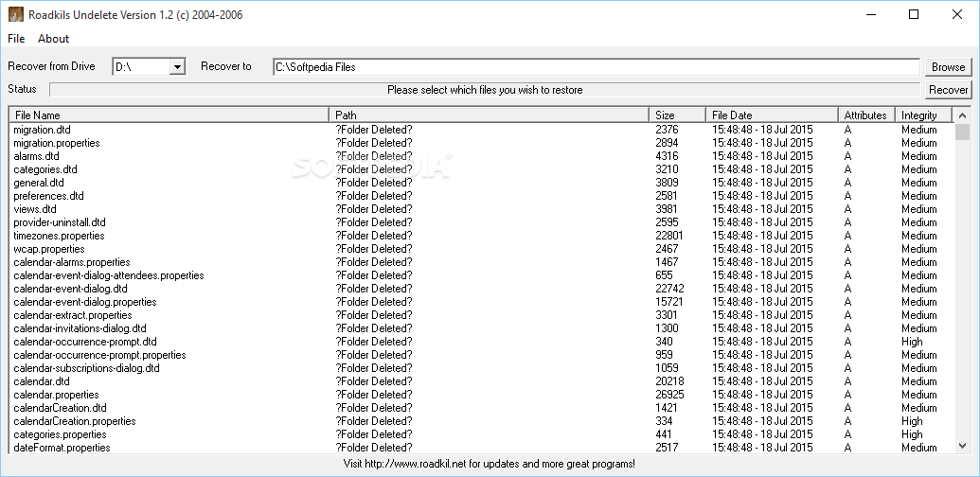Click the roadkil.net footer text
Viewport: 980px width, 477px height.
click(490, 464)
